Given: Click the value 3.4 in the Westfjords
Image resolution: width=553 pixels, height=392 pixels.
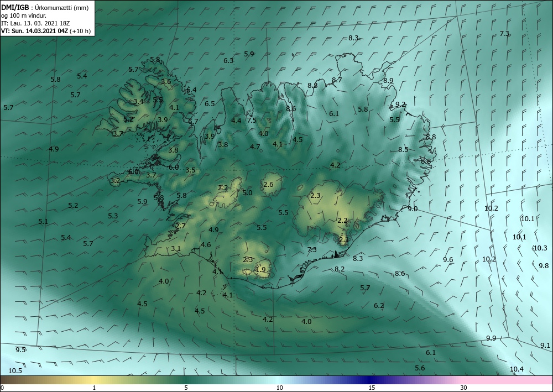Looking at the screenshot, I should tap(139, 102).
